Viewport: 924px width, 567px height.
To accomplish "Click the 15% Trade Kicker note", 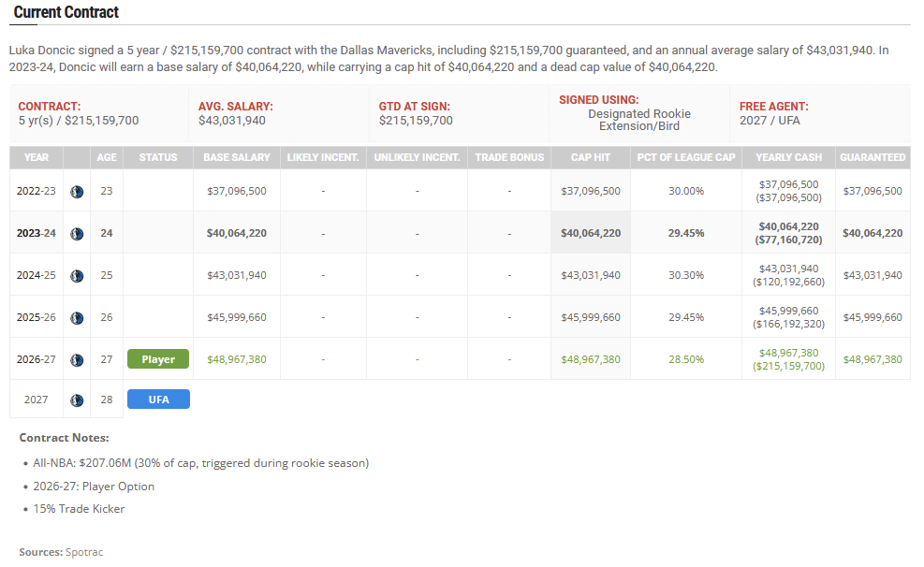I will click(x=79, y=509).
